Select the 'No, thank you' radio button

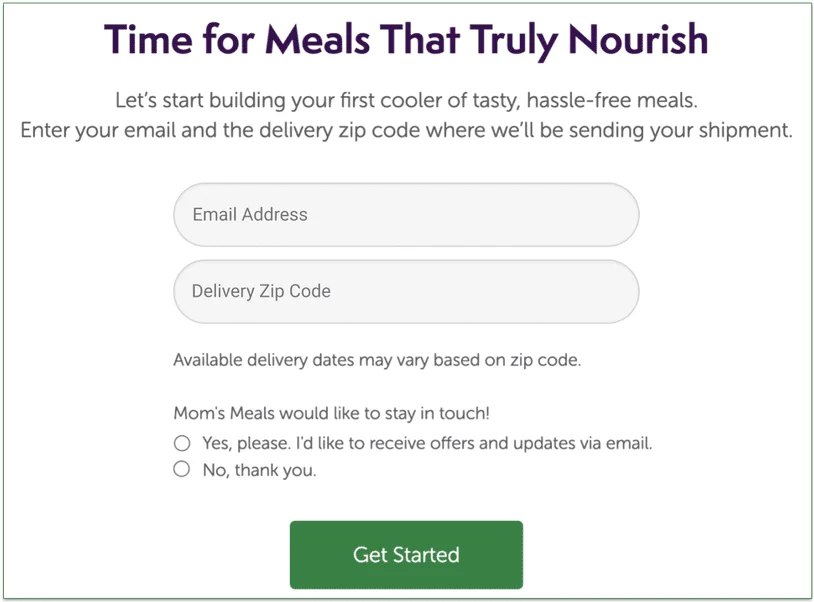(x=181, y=468)
